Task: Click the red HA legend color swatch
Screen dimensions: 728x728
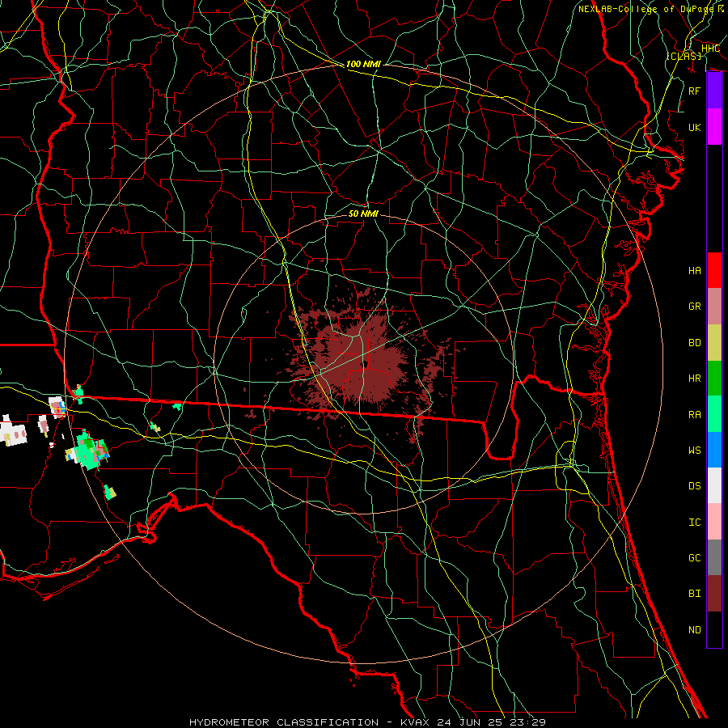Action: (x=714, y=270)
